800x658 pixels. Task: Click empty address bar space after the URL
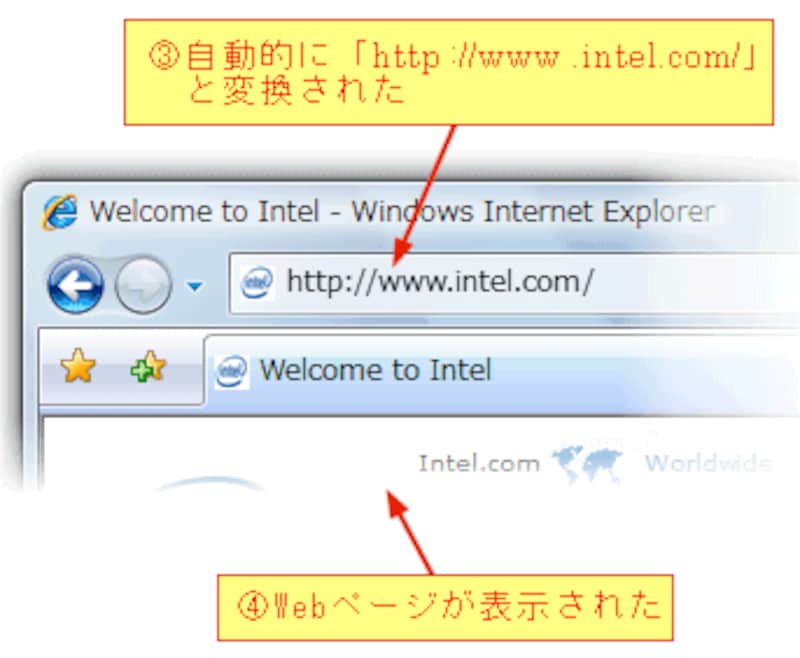pos(696,282)
